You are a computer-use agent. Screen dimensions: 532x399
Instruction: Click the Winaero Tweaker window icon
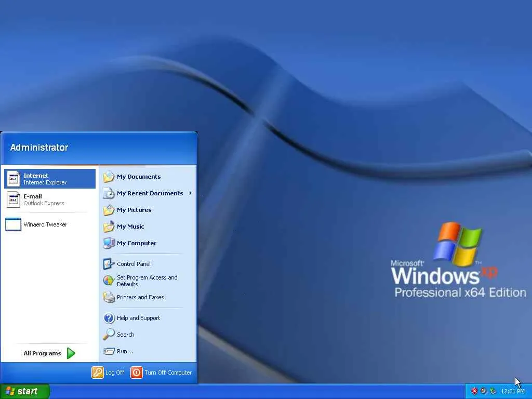point(13,224)
